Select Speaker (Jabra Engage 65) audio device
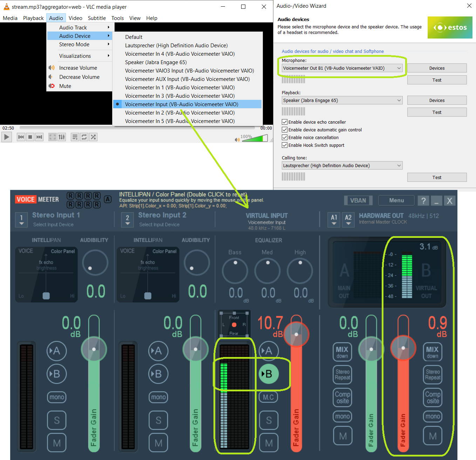The image size is (476, 460). click(x=156, y=62)
